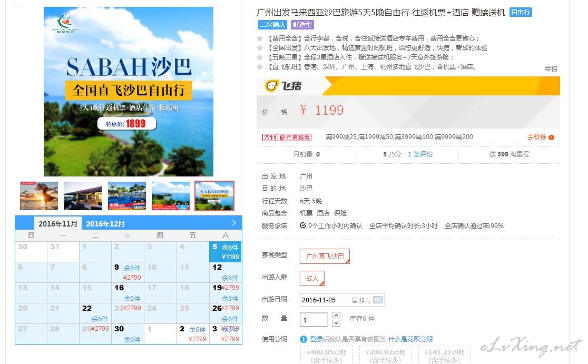
Task: Click 库存6 件 stock text
Action: pyautogui.click(x=362, y=319)
